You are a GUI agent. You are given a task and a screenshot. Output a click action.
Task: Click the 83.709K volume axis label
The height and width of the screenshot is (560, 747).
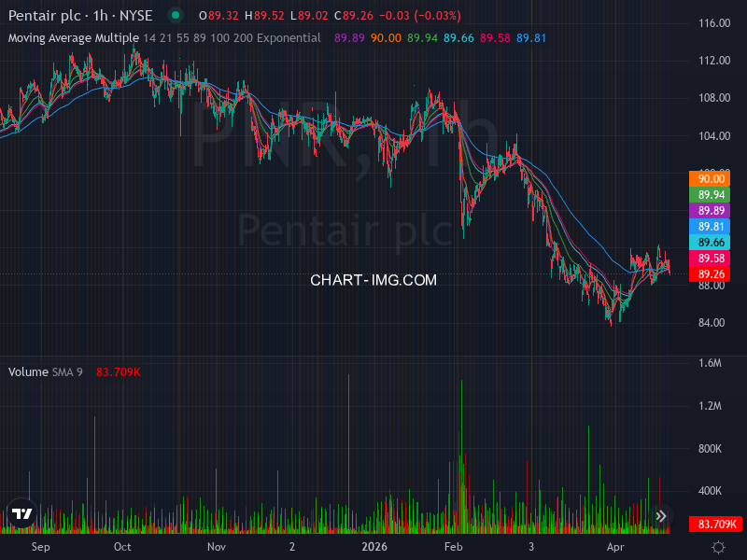click(715, 525)
